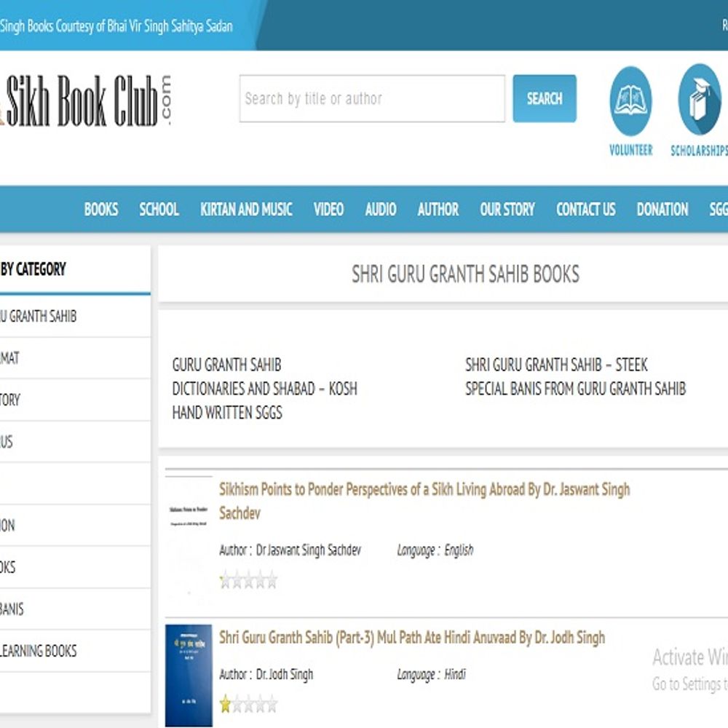Open the DICTIONARIES AND SHABAD – KOSH subcategory
728x728 pixels.
(x=264, y=389)
